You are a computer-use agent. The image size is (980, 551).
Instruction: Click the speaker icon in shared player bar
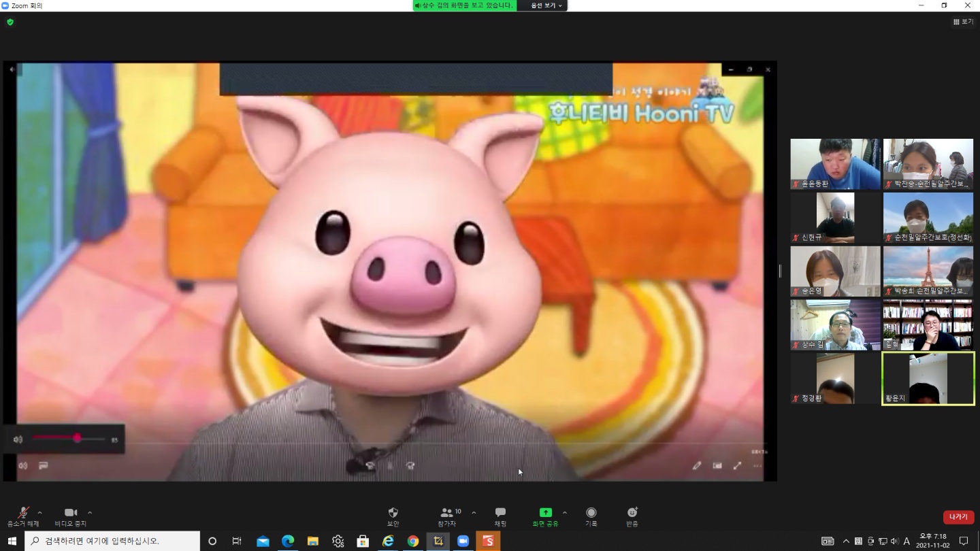pyautogui.click(x=23, y=465)
